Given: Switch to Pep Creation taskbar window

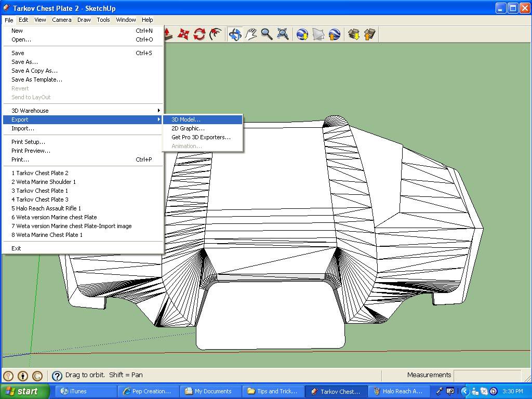Looking at the screenshot, I should pyautogui.click(x=148, y=391).
